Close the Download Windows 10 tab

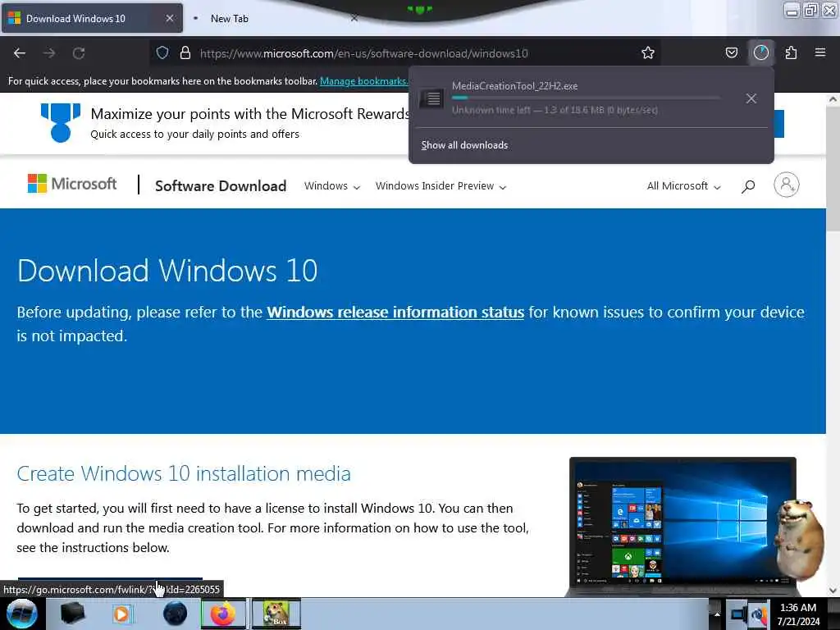[169, 18]
